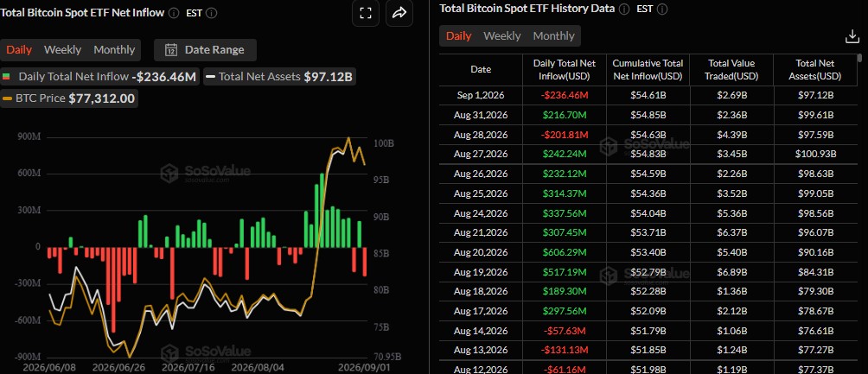Open the Date Range picker
Image resolution: width=868 pixels, height=374 pixels.
tap(205, 50)
